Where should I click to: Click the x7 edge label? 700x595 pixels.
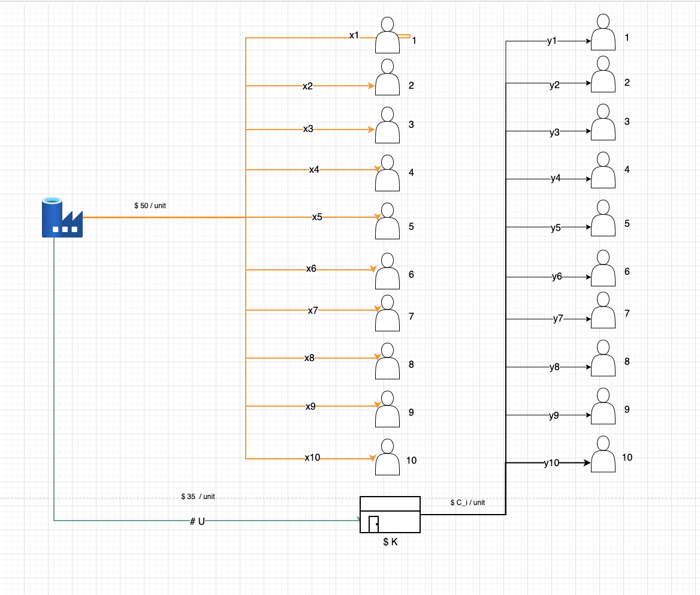[313, 311]
